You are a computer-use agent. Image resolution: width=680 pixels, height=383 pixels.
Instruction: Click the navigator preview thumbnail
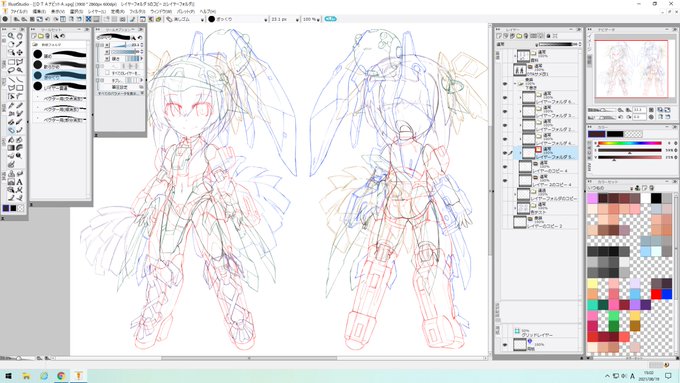(x=631, y=69)
